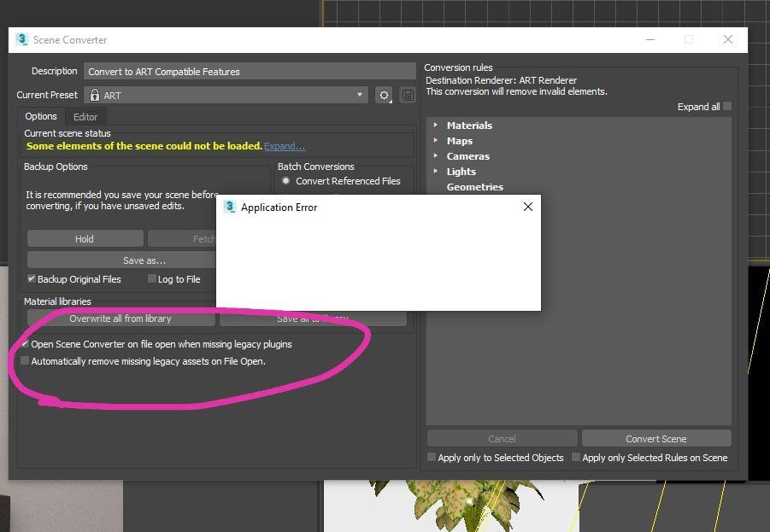Click the Fetch button
The width and height of the screenshot is (770, 532).
[182, 239]
